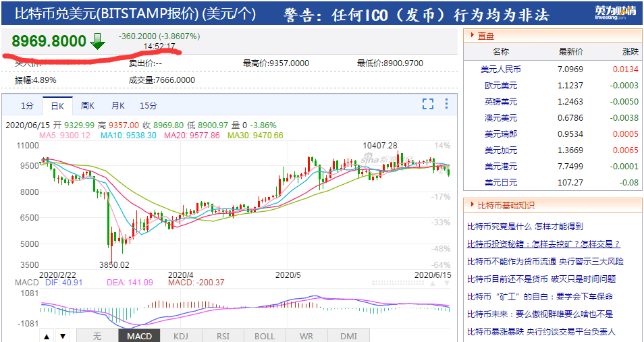The image size is (644, 342).
Task: Open the 澳元美元 quote row
Action: tap(553, 118)
